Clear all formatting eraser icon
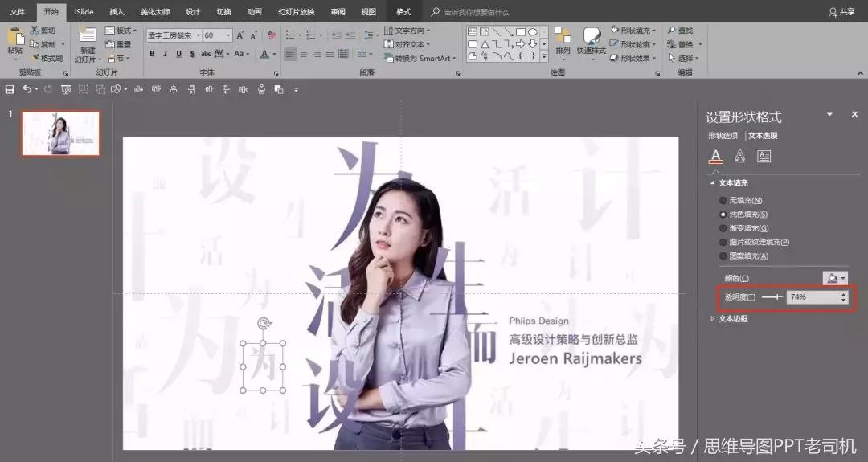 point(272,35)
